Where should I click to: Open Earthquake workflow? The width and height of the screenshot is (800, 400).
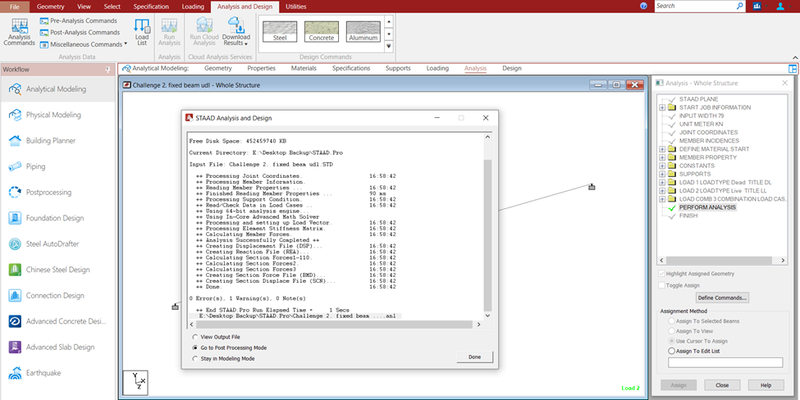[x=58, y=373]
